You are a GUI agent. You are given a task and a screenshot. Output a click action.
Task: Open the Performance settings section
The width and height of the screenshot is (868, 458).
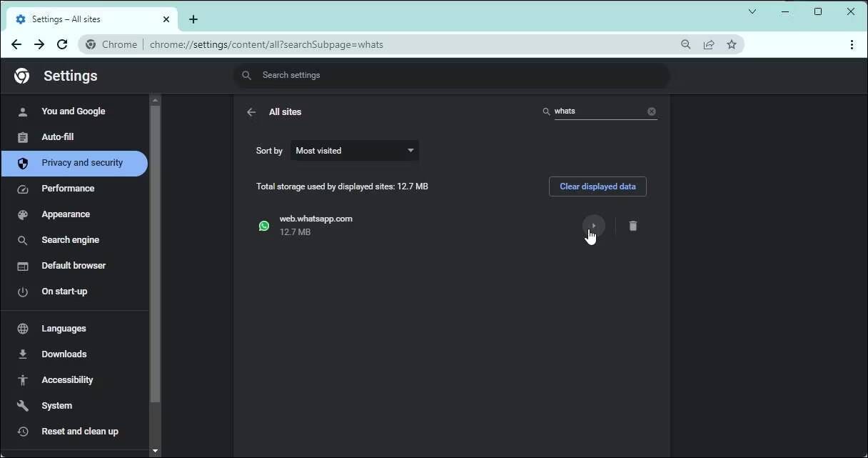[68, 188]
